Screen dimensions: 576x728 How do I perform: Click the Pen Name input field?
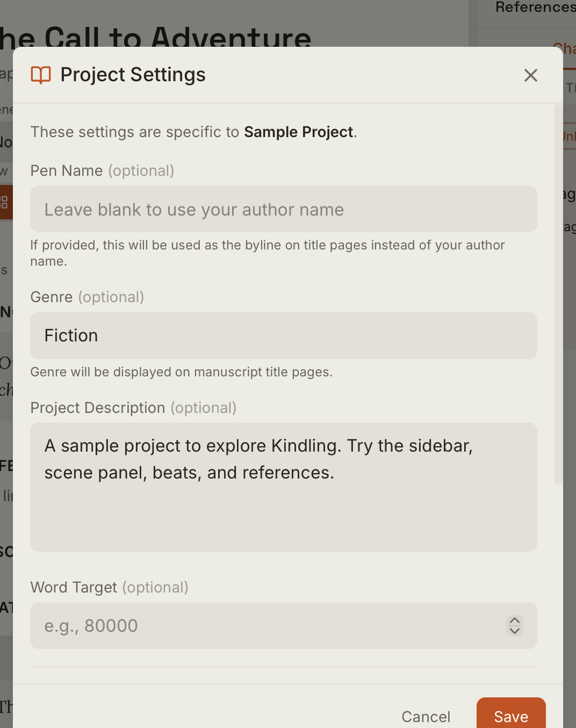(x=284, y=209)
